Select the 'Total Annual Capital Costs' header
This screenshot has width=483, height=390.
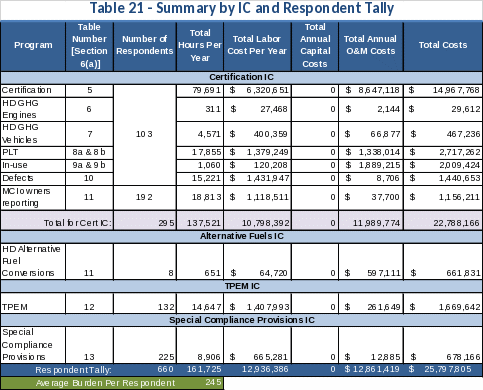click(x=315, y=45)
